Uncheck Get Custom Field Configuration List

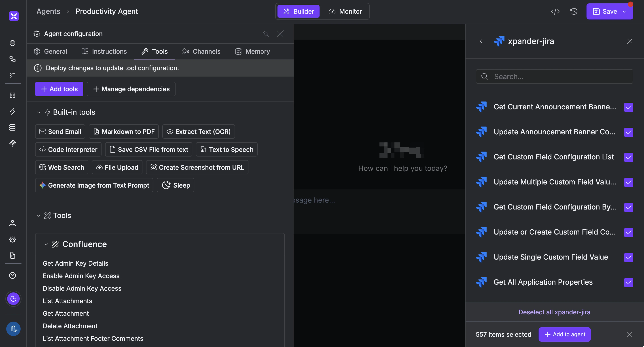(x=629, y=157)
